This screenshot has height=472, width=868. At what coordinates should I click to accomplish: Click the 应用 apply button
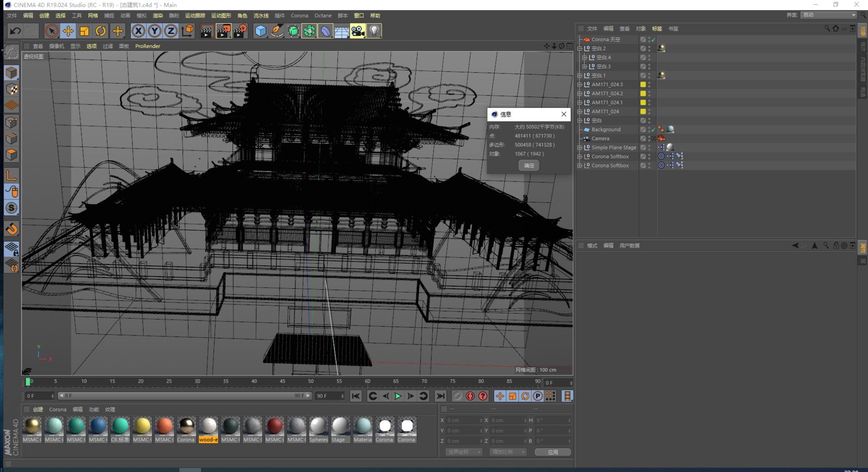pos(552,452)
